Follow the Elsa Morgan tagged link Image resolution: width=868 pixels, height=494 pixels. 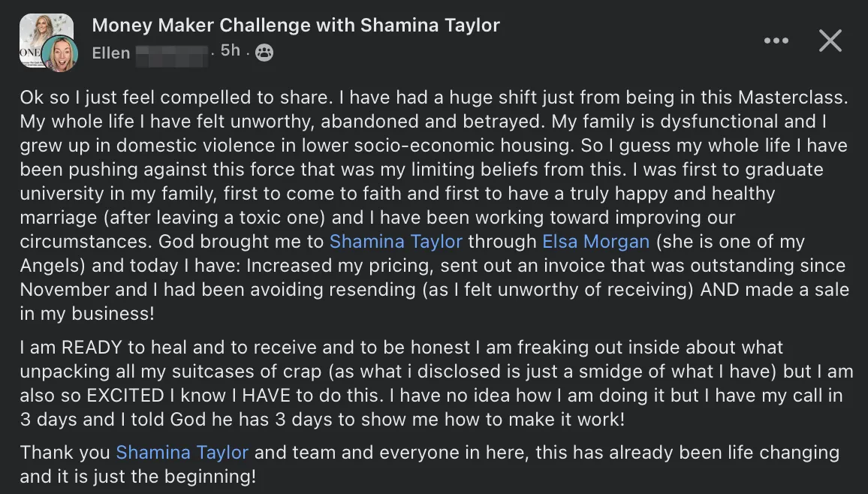tap(596, 242)
